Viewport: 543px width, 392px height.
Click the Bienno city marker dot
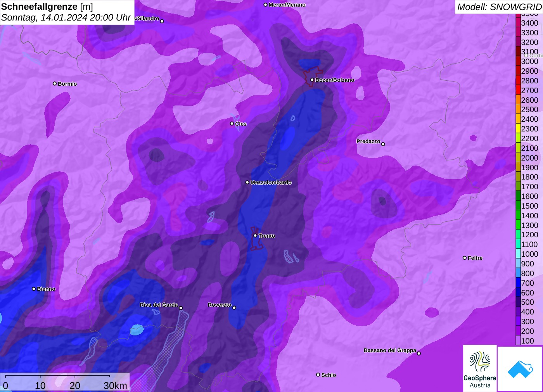[34, 289]
